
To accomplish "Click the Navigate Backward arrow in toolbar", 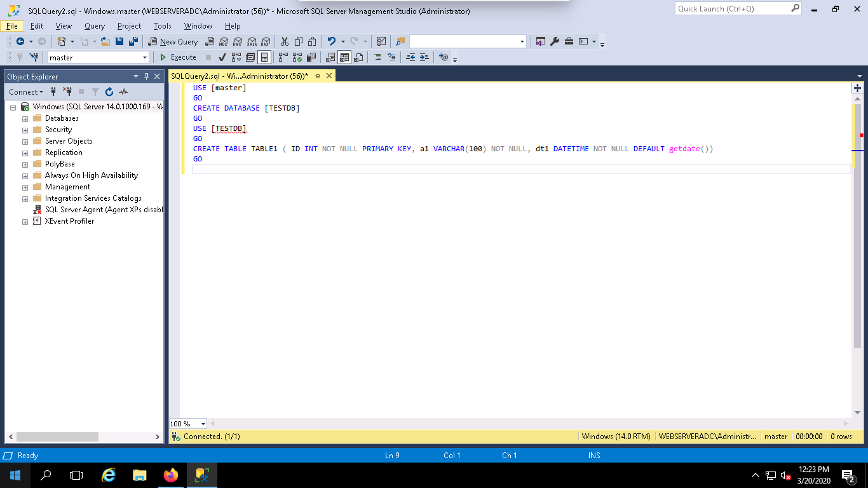I will click(20, 41).
